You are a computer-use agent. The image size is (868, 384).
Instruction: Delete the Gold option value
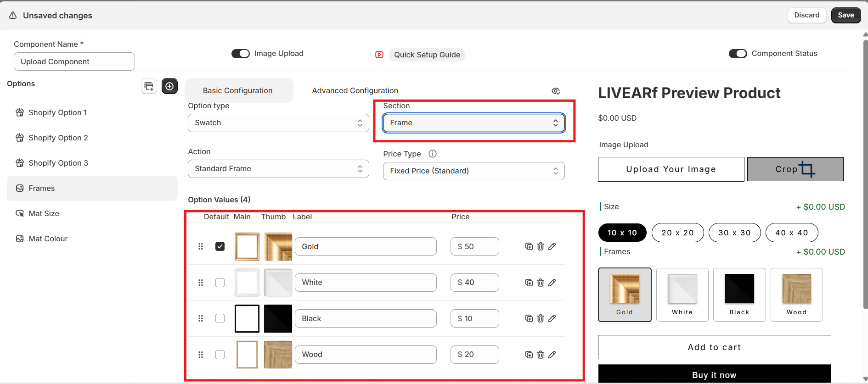click(x=541, y=246)
